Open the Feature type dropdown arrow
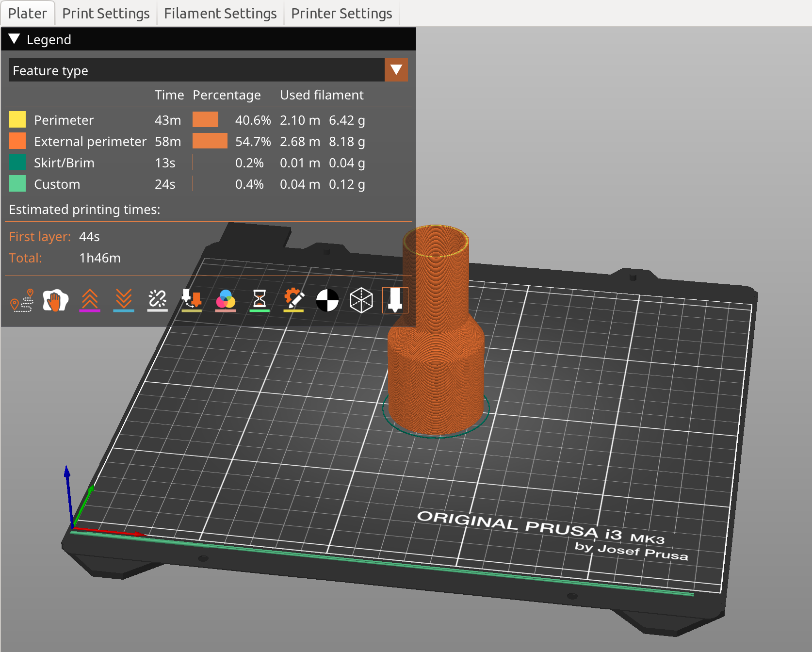This screenshot has height=652, width=812. (396, 70)
